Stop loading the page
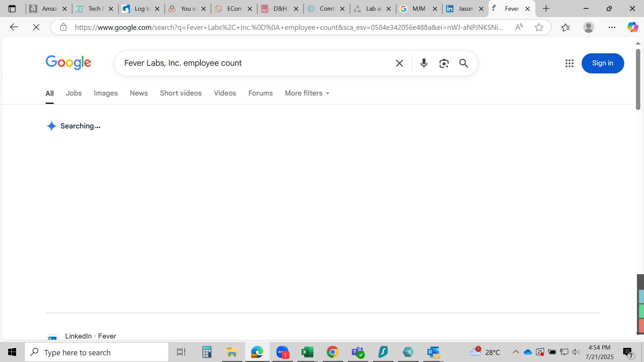This screenshot has width=644, height=362. pos(36,27)
